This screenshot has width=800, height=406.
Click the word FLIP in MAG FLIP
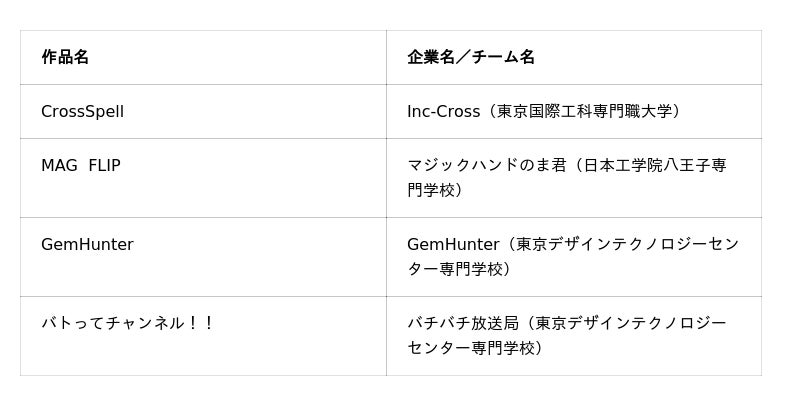tap(104, 165)
